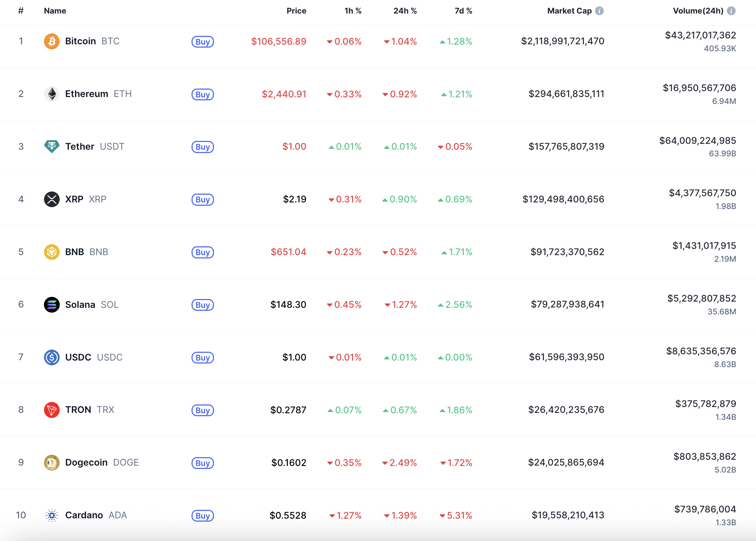Click USDC volume $8,635,356,576

[x=701, y=351]
